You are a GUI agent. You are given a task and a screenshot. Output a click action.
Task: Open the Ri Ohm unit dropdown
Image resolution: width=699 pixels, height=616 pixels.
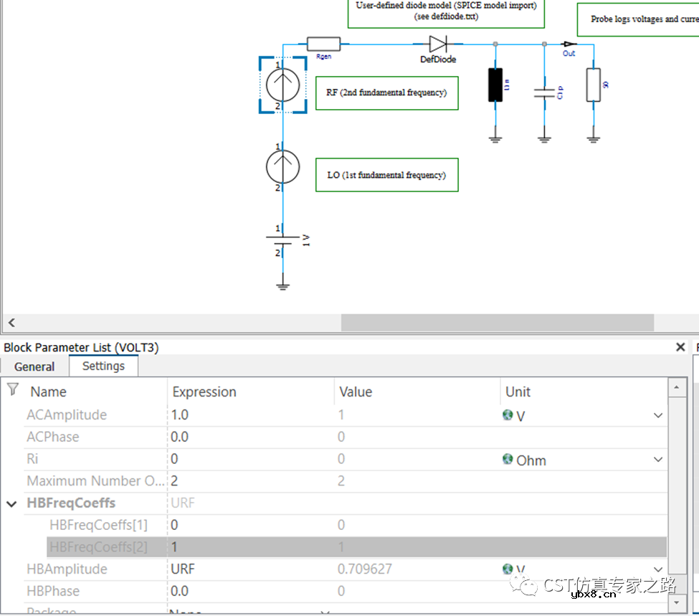[x=657, y=460]
